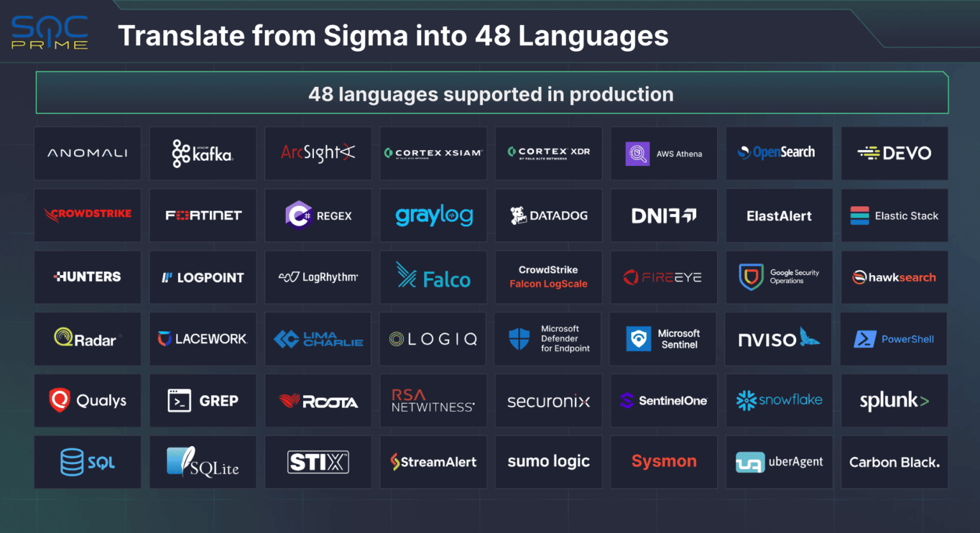The image size is (980, 533).
Task: Click the Splunk logo
Action: (x=894, y=400)
